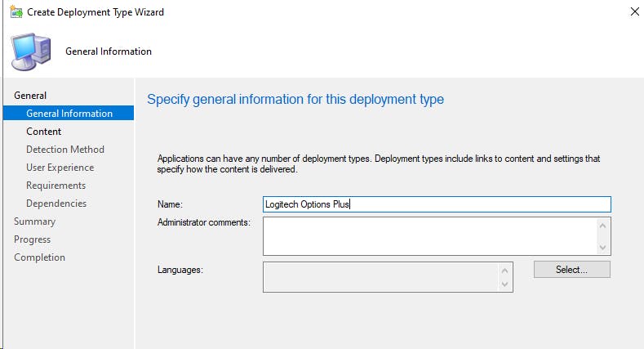Viewport: 644px width, 349px height.
Task: Close the Create Deployment Type Wizard
Action: (x=634, y=11)
